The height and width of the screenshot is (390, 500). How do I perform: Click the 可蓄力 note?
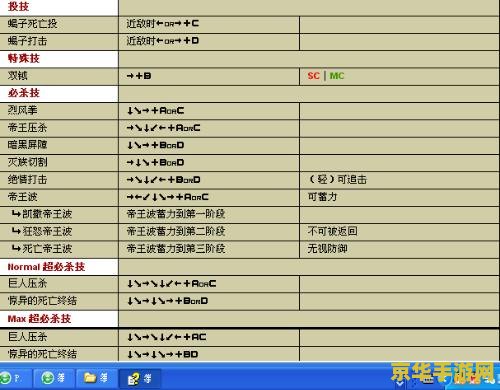(x=322, y=197)
